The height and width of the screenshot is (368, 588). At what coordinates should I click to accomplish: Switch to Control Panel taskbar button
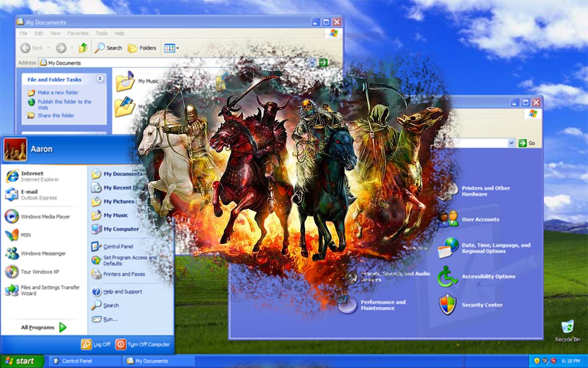[x=85, y=361]
